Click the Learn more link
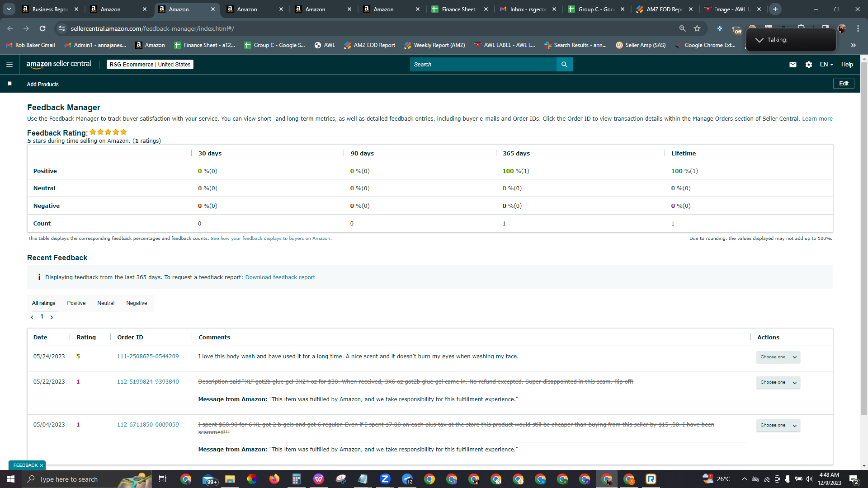Viewport: 868px width, 488px height. [817, 119]
